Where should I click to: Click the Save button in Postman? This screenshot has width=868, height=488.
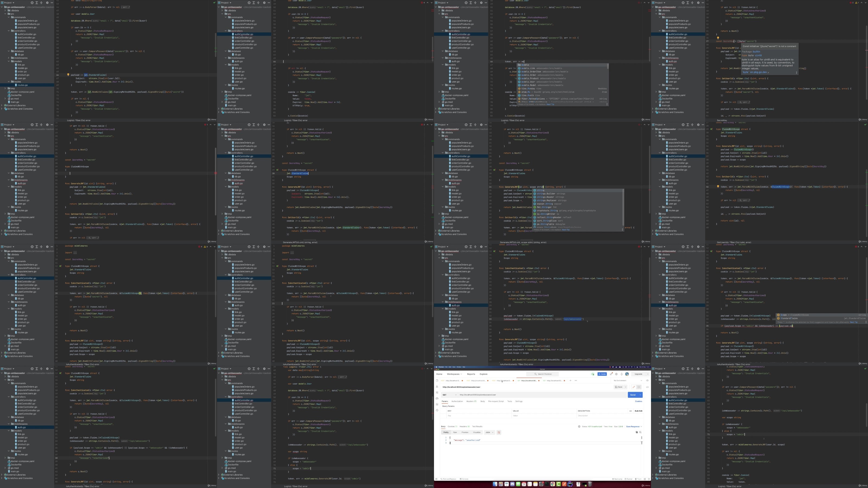[619, 387]
